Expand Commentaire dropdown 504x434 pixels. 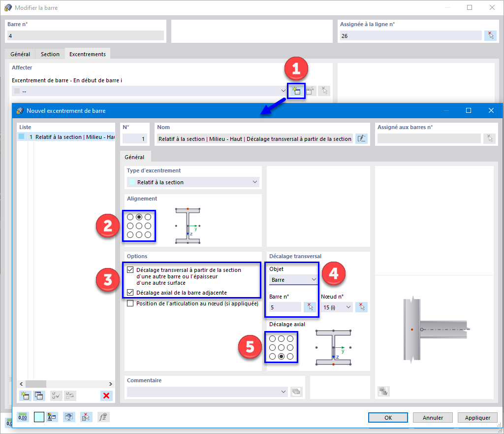coord(283,392)
